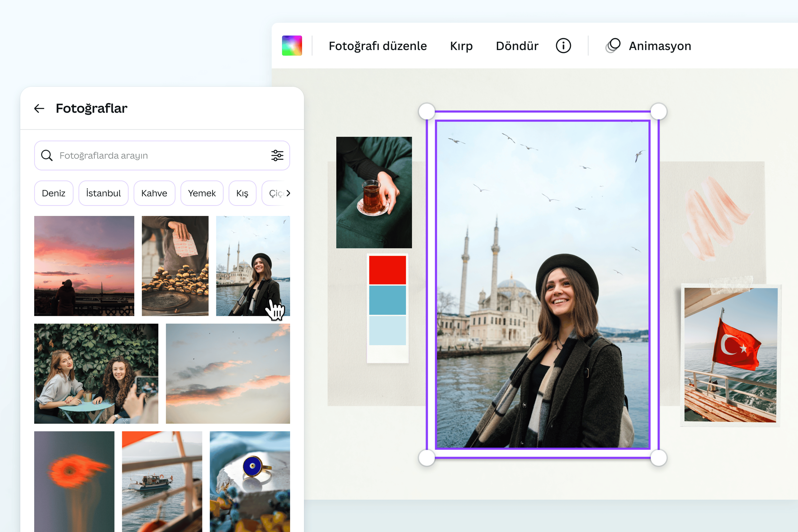Select Döndür in the toolbar
Viewport: 798px width, 532px height.
517,46
